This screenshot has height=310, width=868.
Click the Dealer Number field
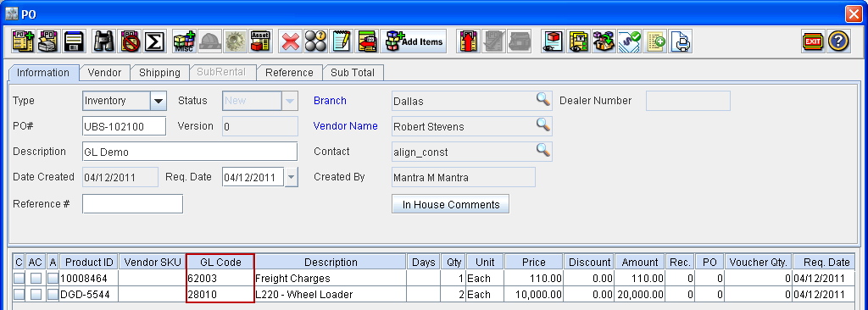click(688, 101)
